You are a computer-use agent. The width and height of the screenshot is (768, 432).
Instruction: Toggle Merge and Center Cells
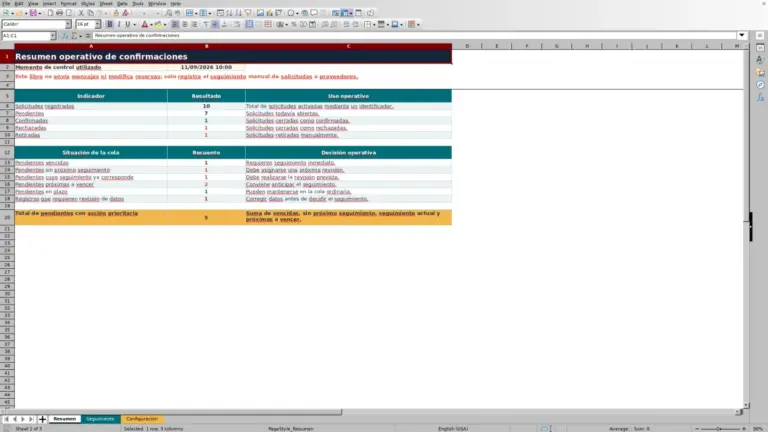(x=249, y=24)
